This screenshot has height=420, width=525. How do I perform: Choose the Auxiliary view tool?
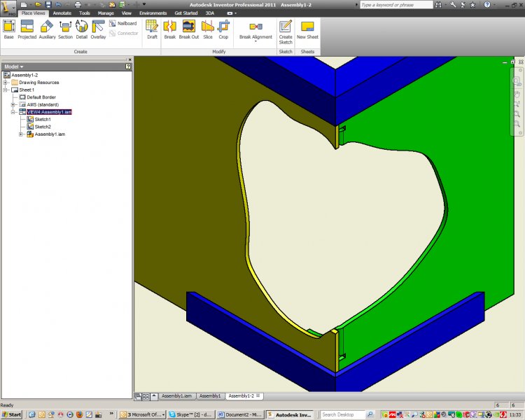[47, 29]
